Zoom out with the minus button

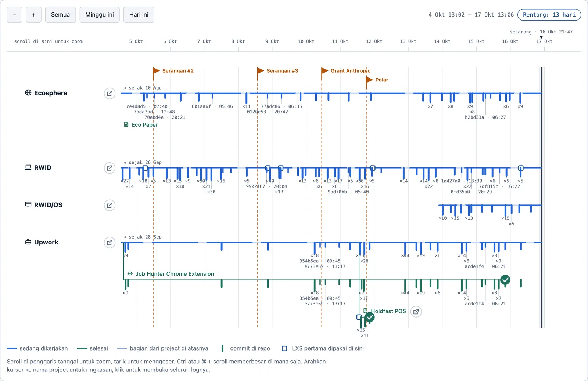[x=15, y=15]
